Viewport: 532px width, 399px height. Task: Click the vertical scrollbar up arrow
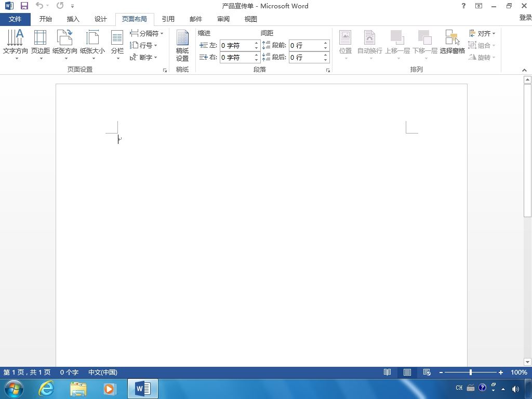pyautogui.click(x=527, y=79)
